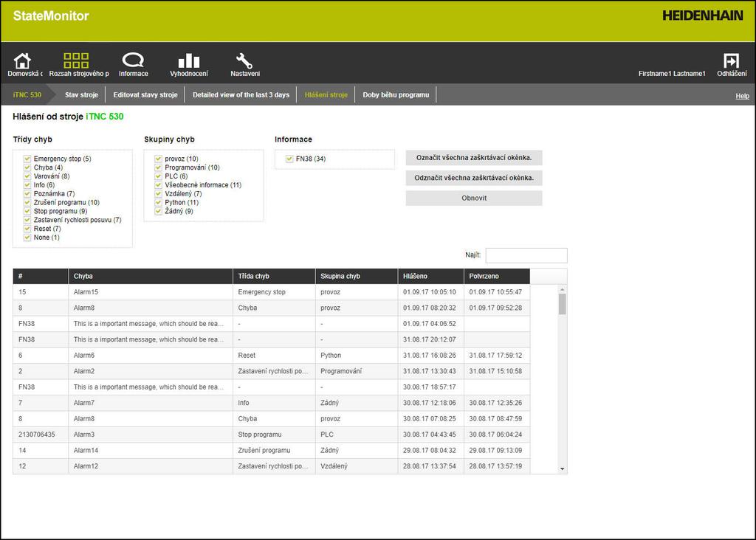Switch to Editovat stavy stroje tab
The width and height of the screenshot is (756, 540).
point(145,95)
